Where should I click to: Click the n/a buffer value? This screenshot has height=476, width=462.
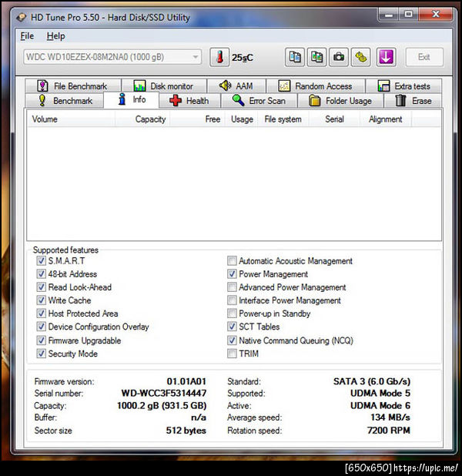[199, 417]
